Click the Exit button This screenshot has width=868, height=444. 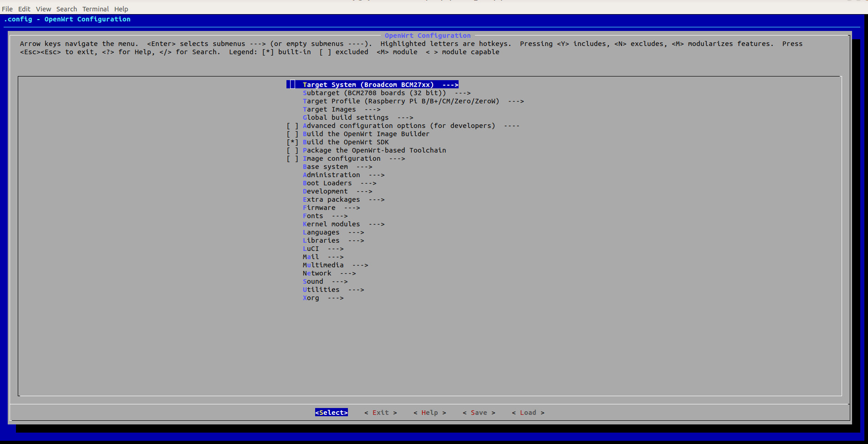click(x=381, y=413)
